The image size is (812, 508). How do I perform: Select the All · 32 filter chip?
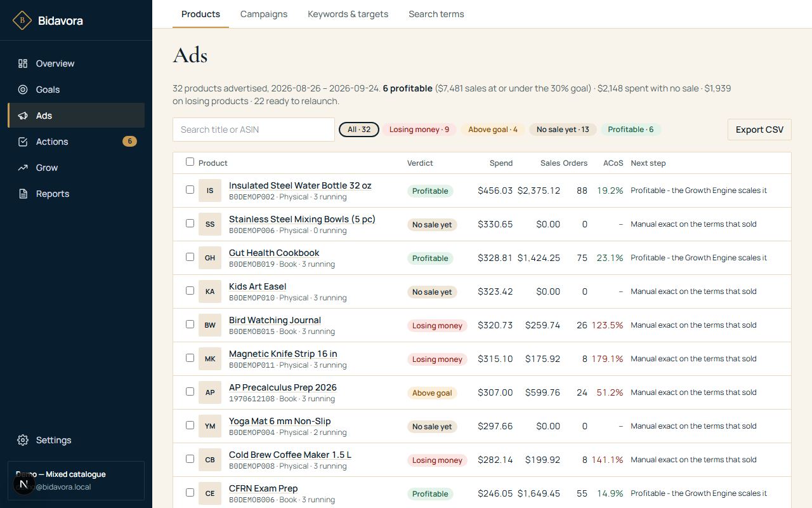coord(359,130)
